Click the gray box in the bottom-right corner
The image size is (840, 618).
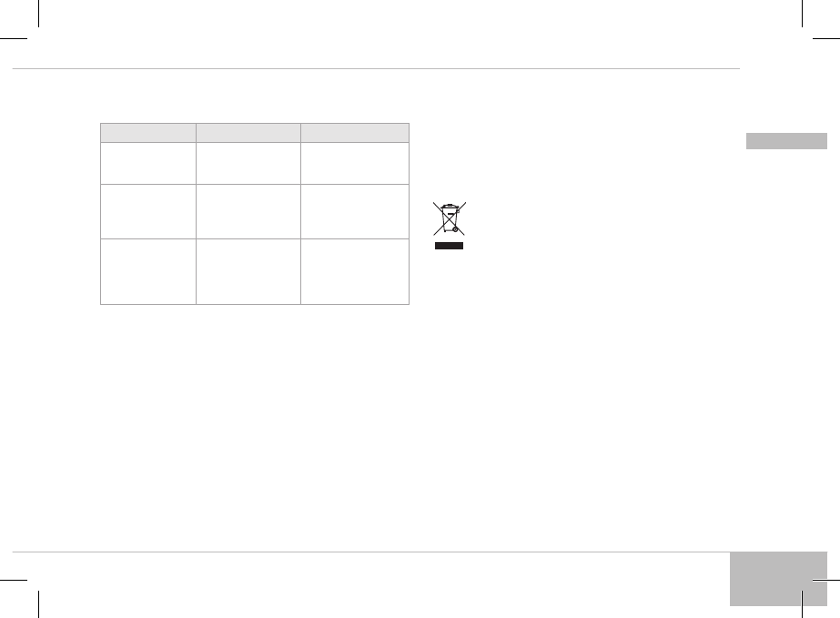778,578
